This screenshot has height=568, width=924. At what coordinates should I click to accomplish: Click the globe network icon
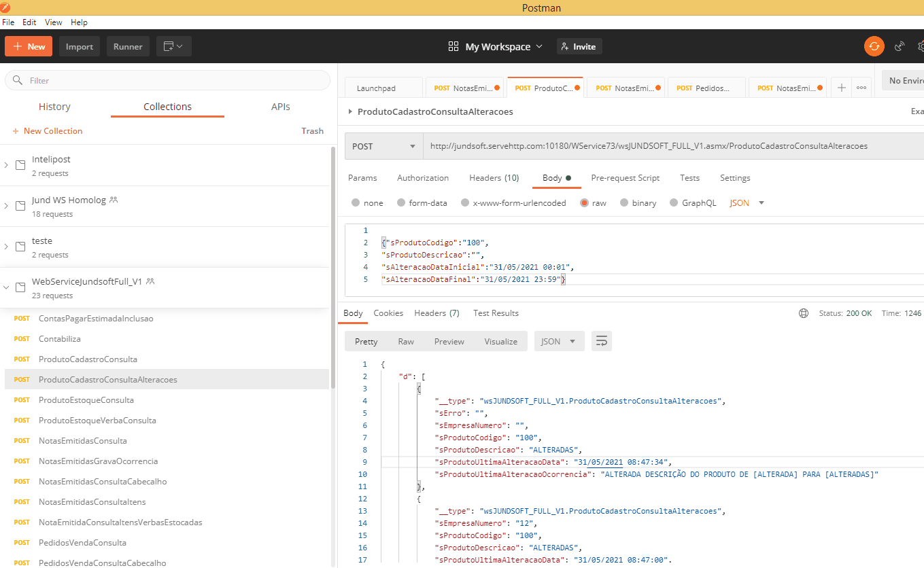[x=804, y=313]
